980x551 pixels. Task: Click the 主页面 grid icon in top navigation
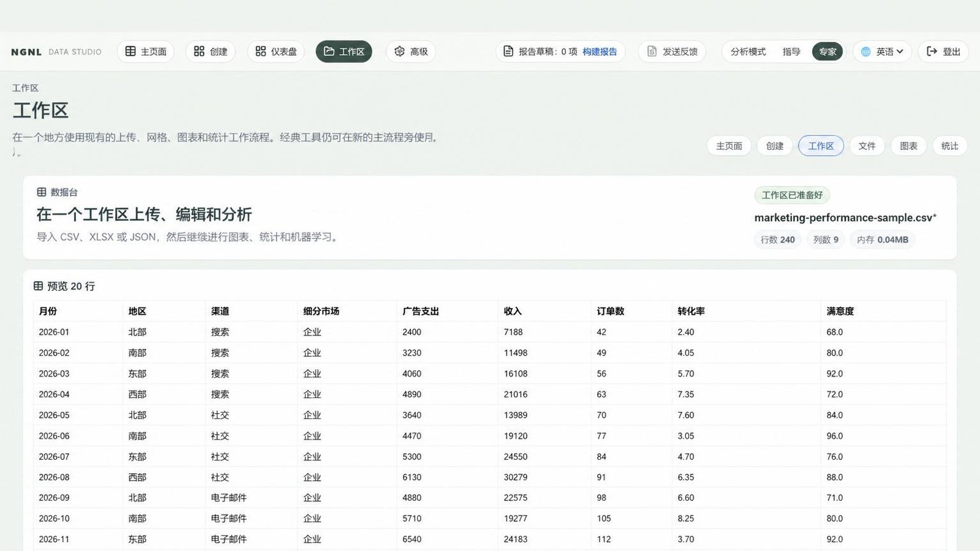130,51
